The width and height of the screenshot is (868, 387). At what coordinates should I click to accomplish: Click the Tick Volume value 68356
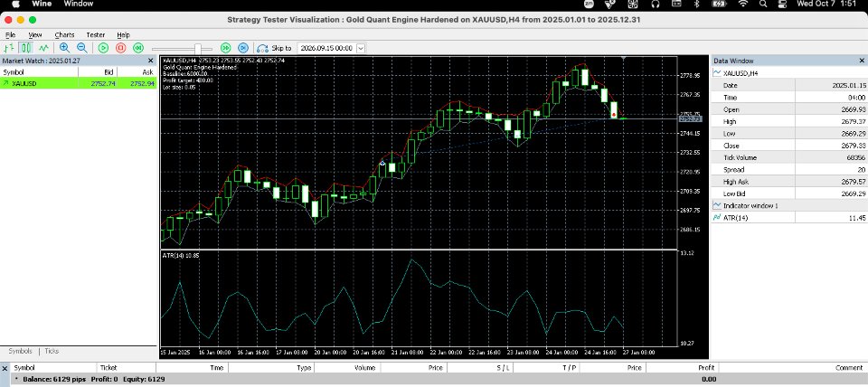[857, 158]
